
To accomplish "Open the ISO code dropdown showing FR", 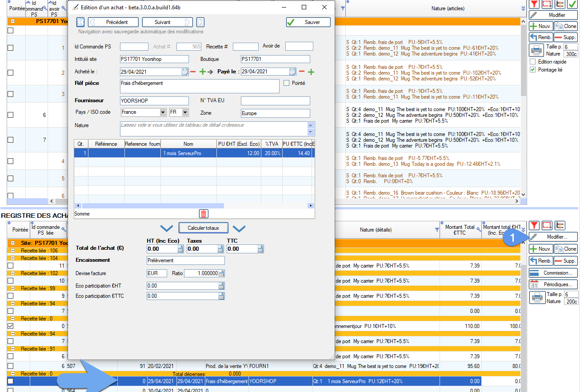I will (185, 112).
